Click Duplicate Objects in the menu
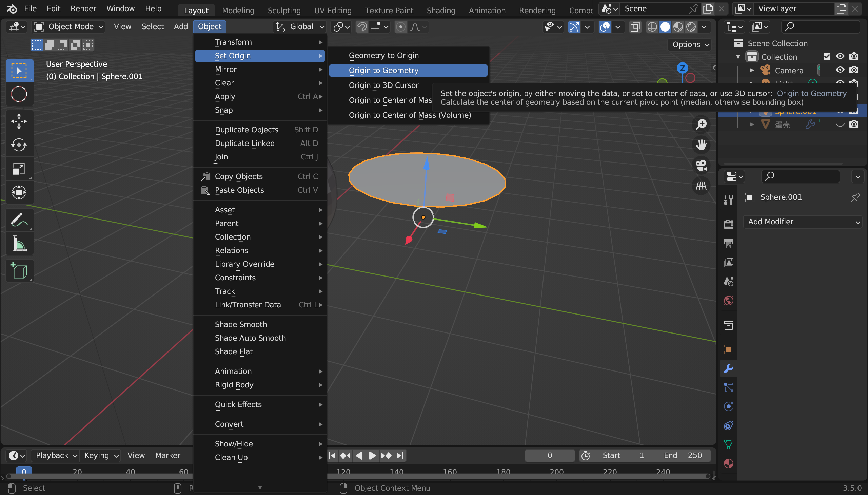The image size is (868, 495). 260,130
